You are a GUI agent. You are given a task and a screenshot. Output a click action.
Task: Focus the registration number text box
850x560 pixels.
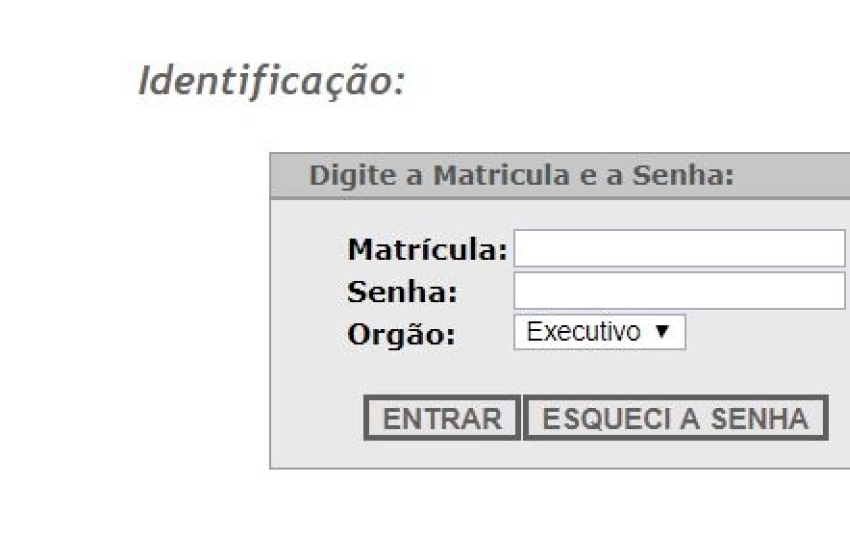point(679,249)
